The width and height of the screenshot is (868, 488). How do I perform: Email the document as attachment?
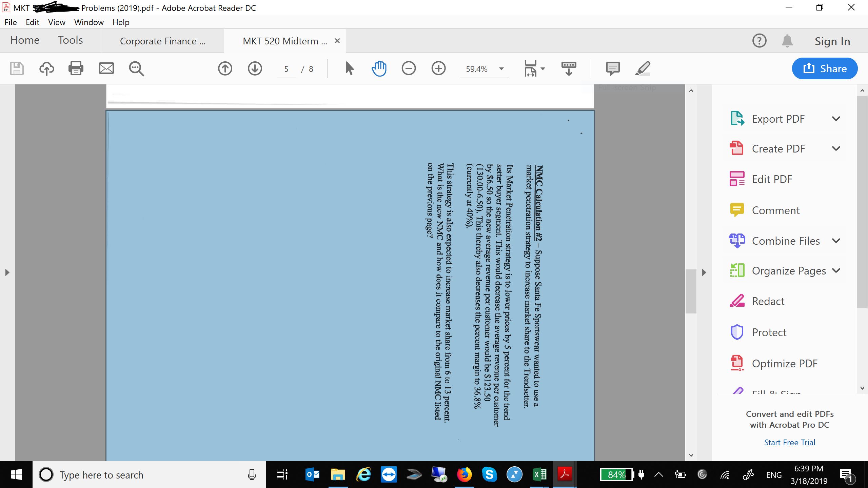[106, 68]
